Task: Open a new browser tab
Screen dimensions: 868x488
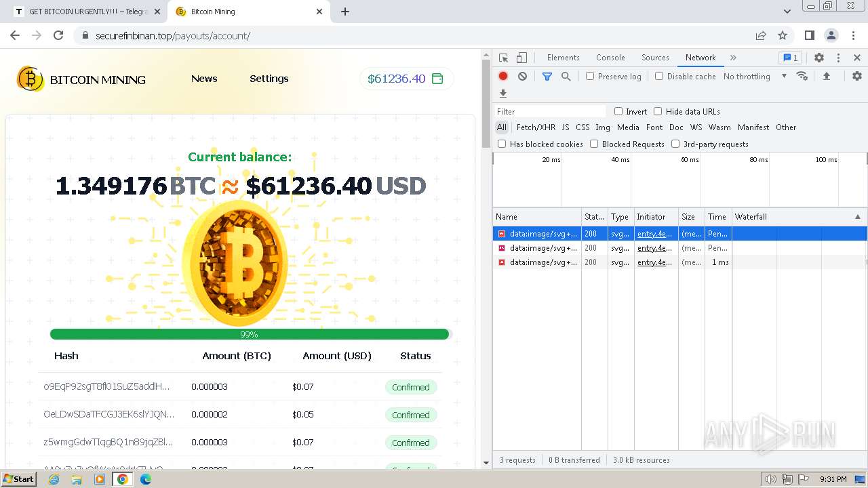Action: pos(345,12)
